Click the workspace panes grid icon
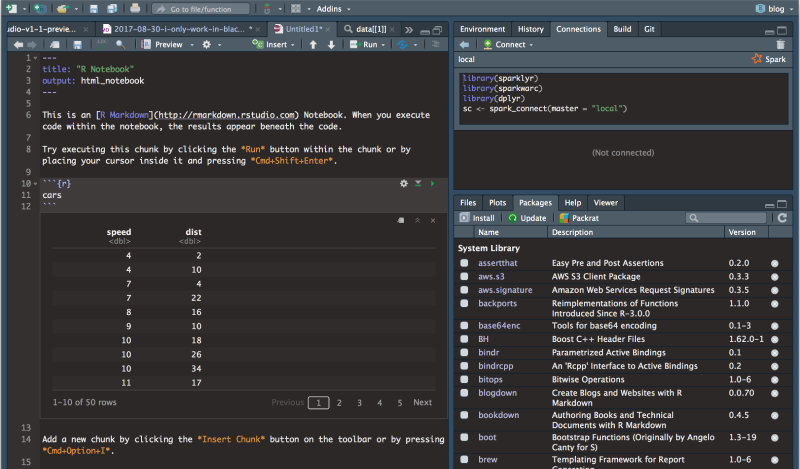The image size is (800, 469). point(295,9)
